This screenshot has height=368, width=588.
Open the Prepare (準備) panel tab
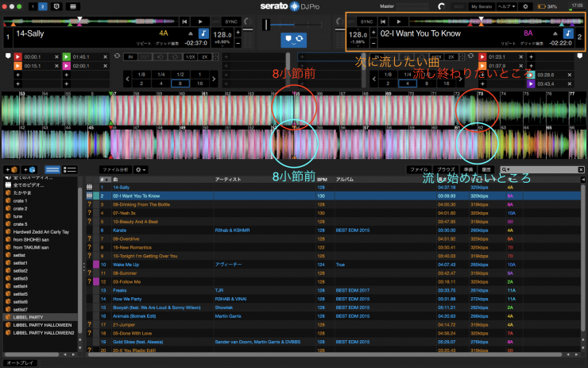pos(468,169)
